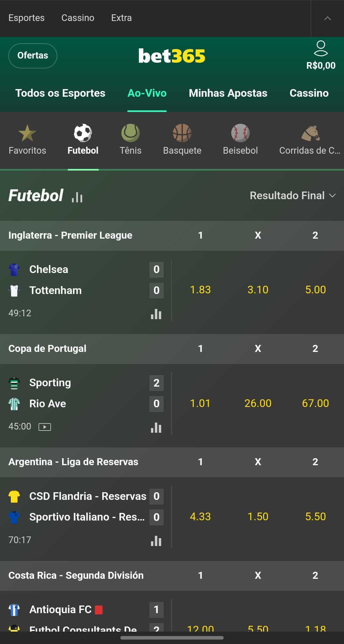Viewport: 344px width, 644px height.
Task: Open the Corridas de Cavalos horse icon
Action: [x=310, y=133]
